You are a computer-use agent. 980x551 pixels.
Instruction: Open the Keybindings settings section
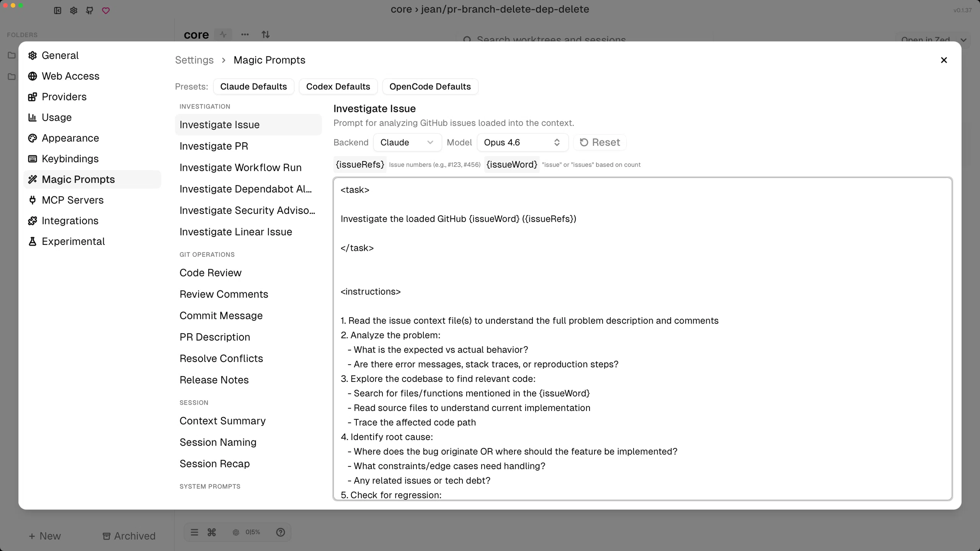pyautogui.click(x=70, y=158)
